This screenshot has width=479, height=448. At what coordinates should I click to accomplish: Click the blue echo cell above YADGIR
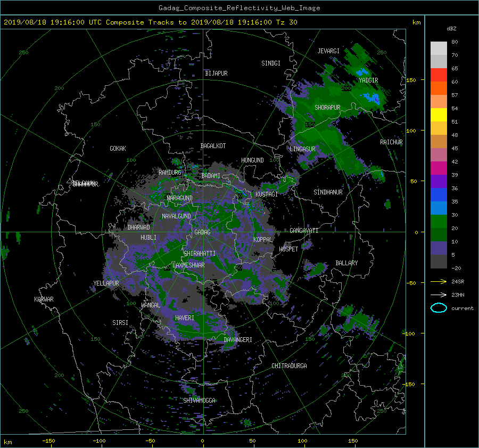[x=362, y=72]
